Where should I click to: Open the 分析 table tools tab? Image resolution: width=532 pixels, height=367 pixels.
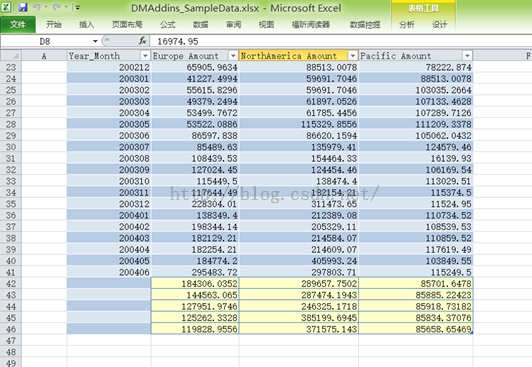[x=406, y=24]
